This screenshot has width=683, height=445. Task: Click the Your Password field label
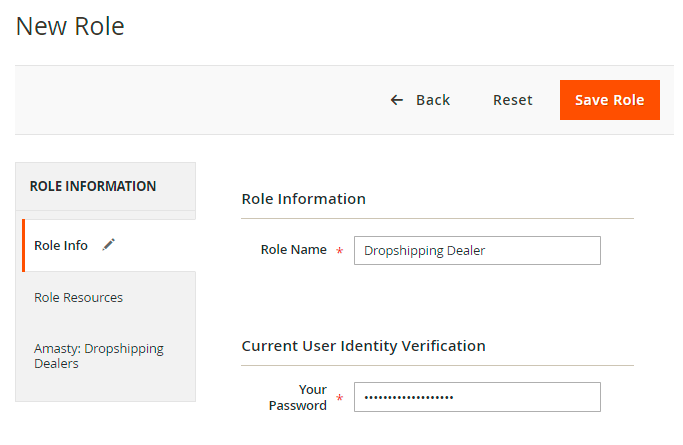pyautogui.click(x=298, y=397)
